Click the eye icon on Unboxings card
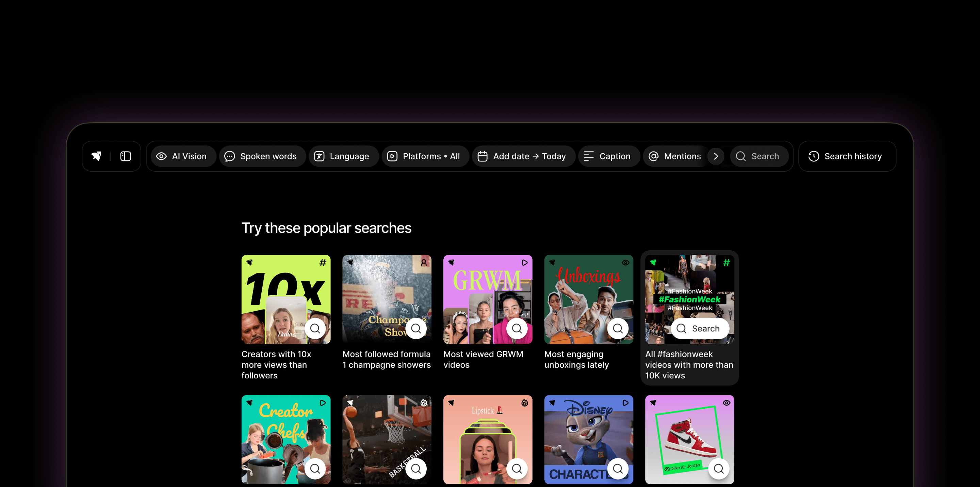This screenshot has width=980, height=487. [625, 262]
